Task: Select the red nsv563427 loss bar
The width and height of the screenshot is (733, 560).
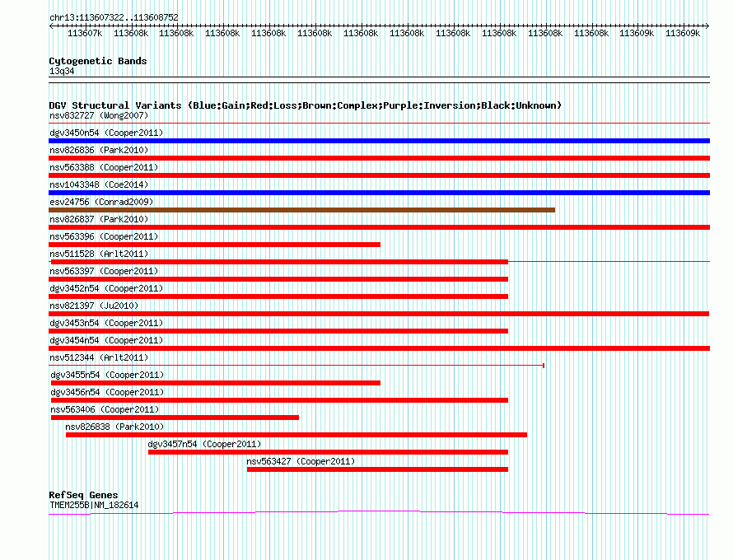Action: point(377,469)
